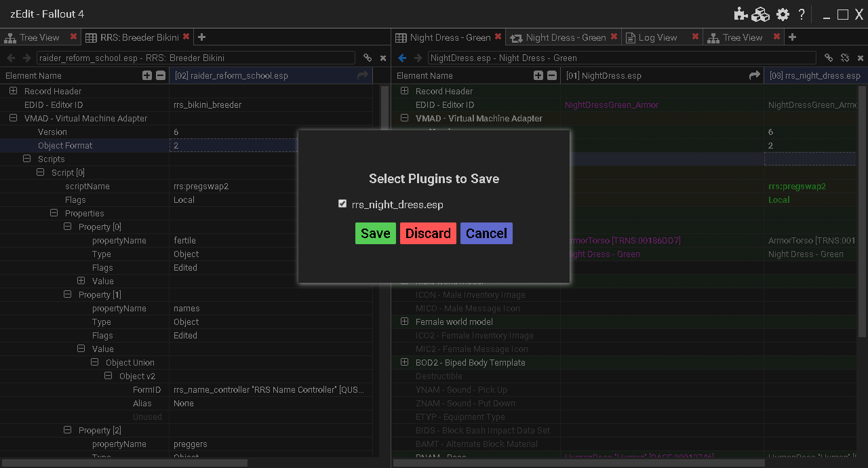Select the Object Format value 2 cell
This screenshot has height=468, width=868.
tap(233, 145)
